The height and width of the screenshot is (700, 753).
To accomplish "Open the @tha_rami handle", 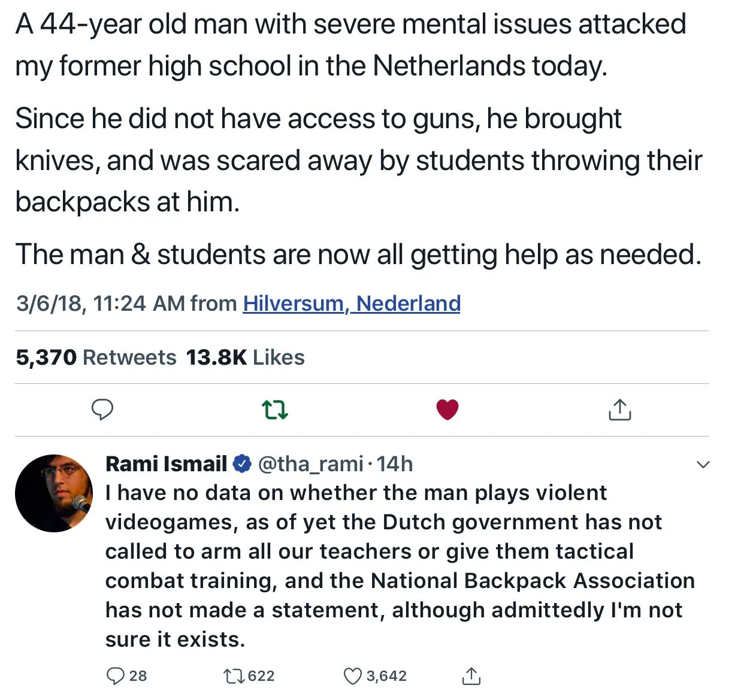I will pos(310,463).
